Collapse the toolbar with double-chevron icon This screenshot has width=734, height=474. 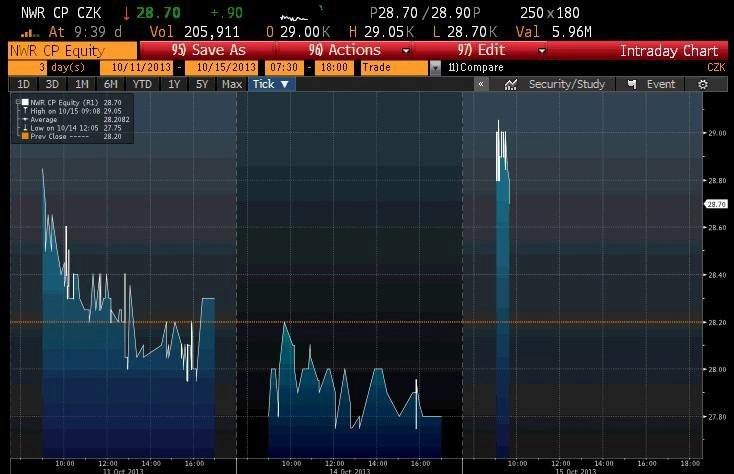coord(481,84)
